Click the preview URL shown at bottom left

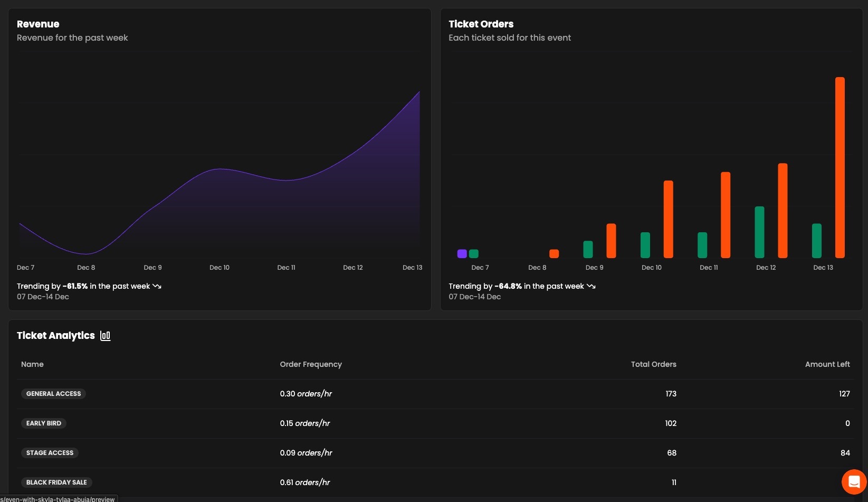tap(58, 499)
